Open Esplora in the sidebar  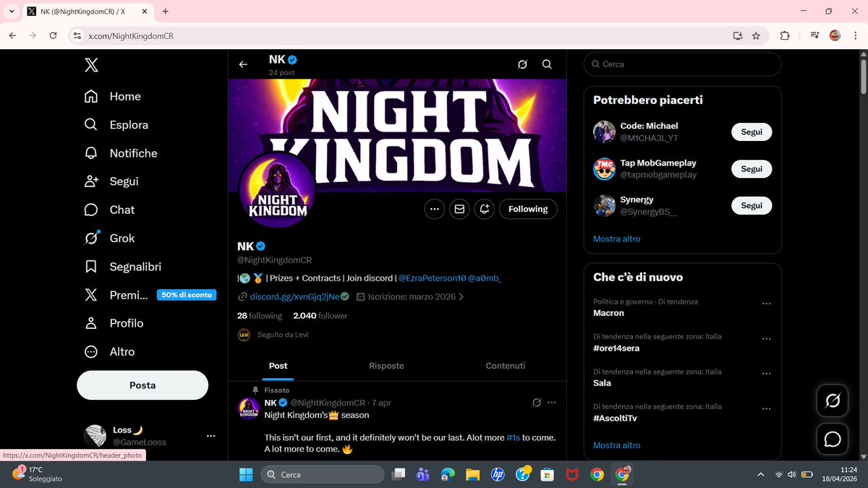tap(116, 124)
